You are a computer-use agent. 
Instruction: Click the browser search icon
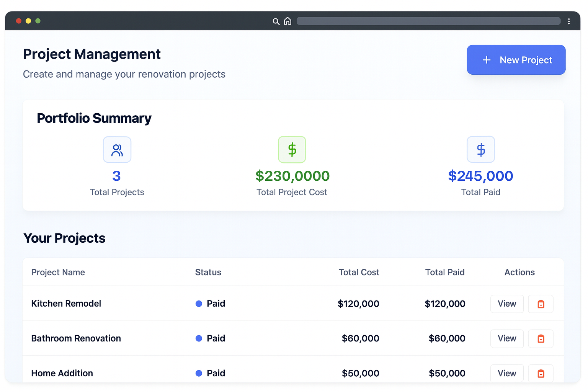pos(276,21)
